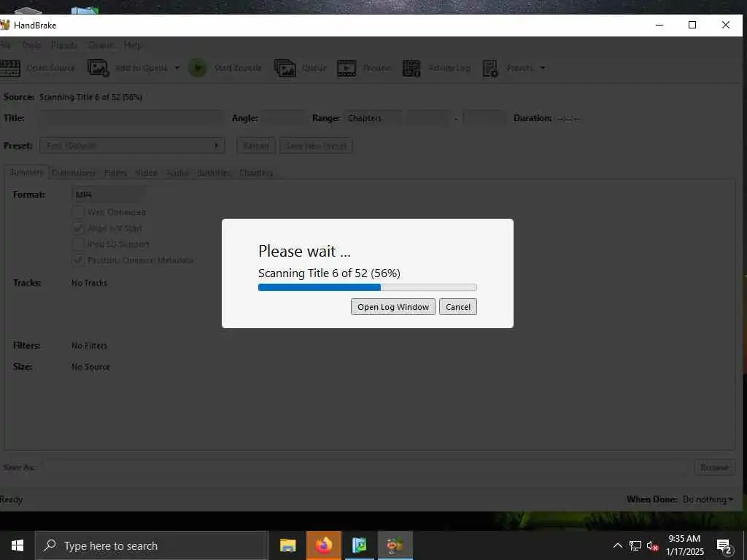
Task: Open the File menu
Action: click(x=5, y=45)
